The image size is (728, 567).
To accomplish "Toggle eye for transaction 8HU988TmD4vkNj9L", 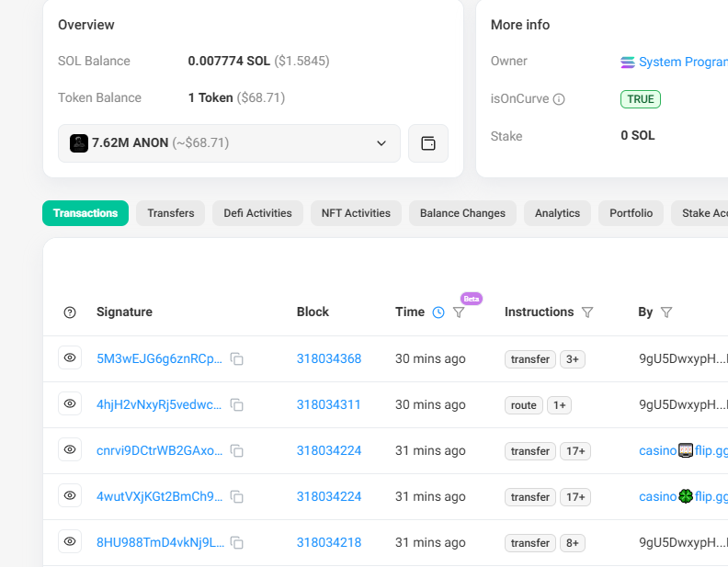I will (70, 542).
